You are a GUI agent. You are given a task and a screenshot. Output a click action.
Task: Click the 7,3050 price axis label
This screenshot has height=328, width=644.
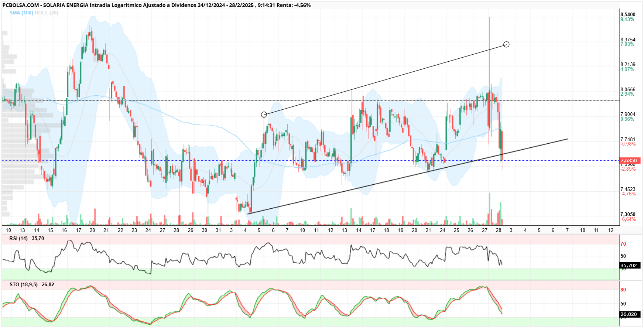click(628, 214)
